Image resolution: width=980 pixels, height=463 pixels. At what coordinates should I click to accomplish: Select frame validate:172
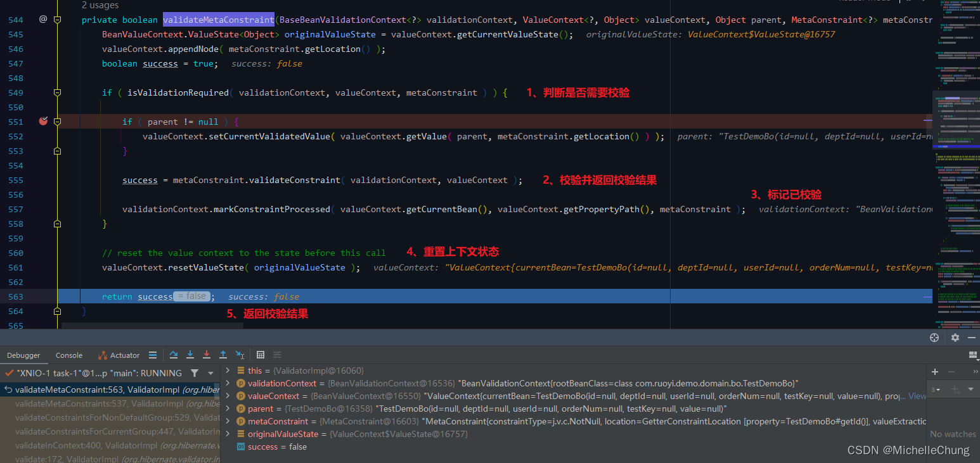(x=110, y=459)
